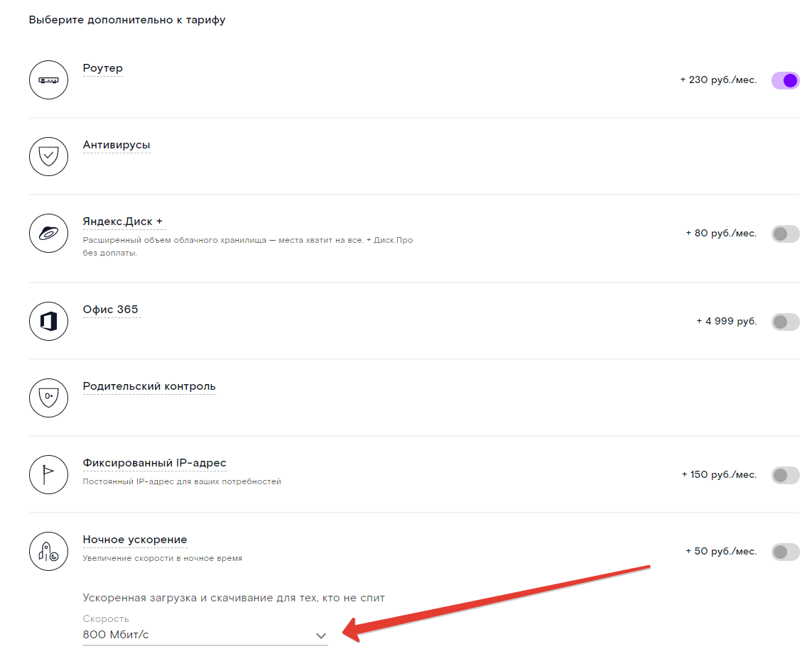Expand the Родительский контроль option
Screen dimensions: 812x666
(149, 387)
